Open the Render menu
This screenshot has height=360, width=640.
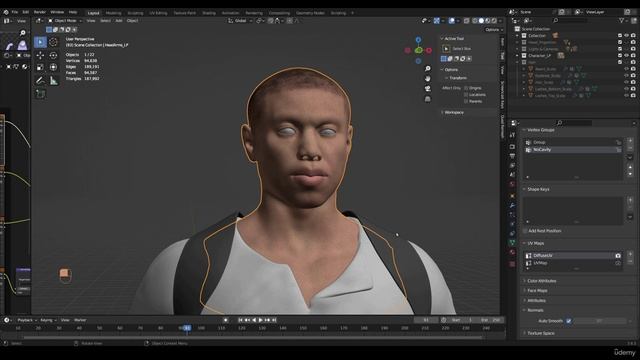[40, 12]
